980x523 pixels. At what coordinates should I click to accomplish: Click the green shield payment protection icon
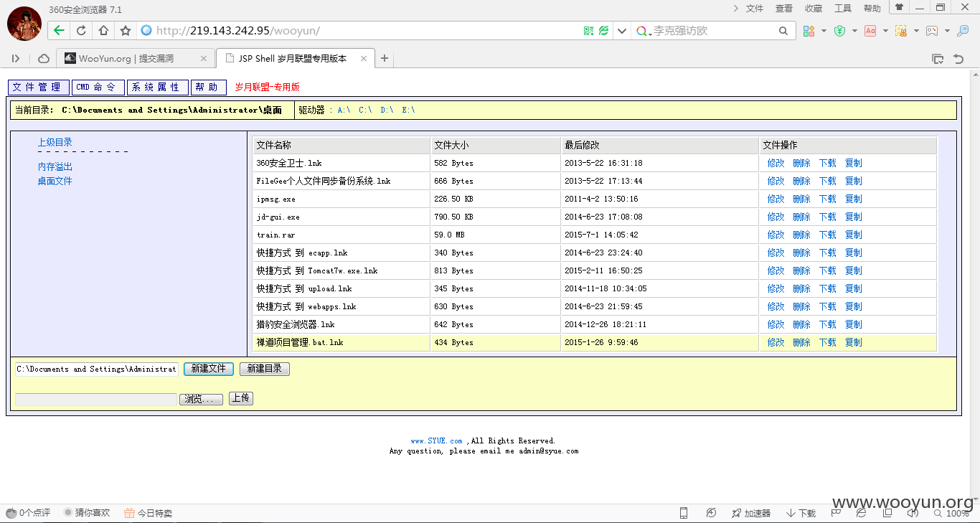click(x=839, y=31)
